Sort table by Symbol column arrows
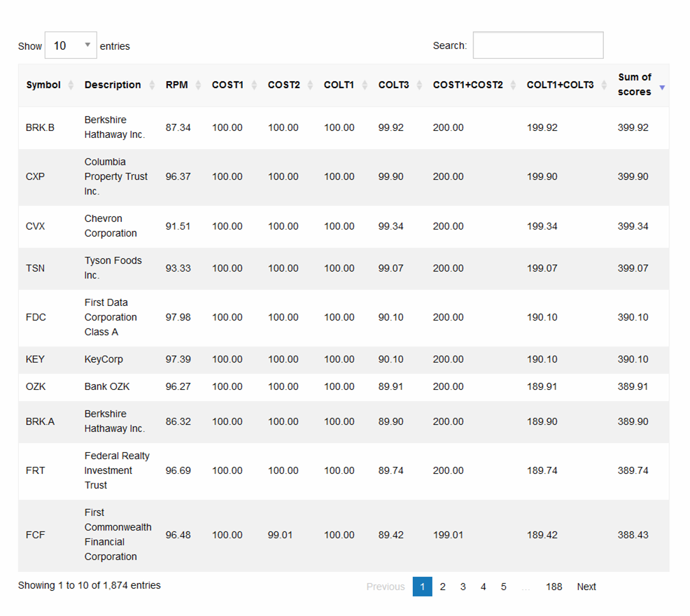Viewport: 690px width, 616px height. [x=71, y=85]
